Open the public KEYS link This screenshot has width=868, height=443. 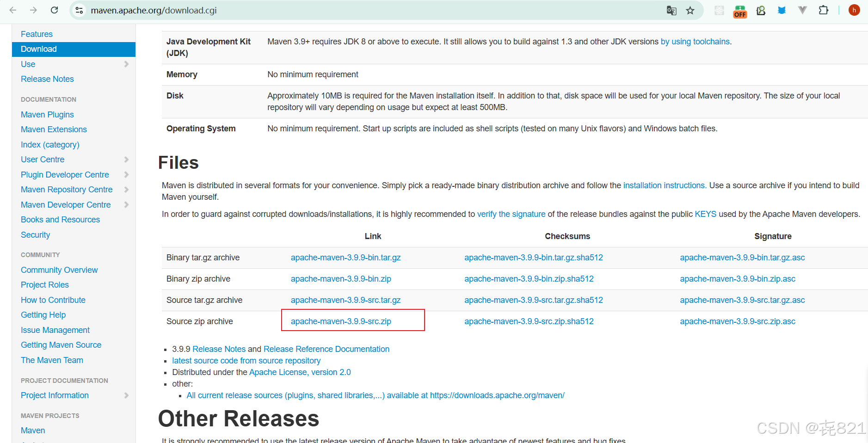705,214
